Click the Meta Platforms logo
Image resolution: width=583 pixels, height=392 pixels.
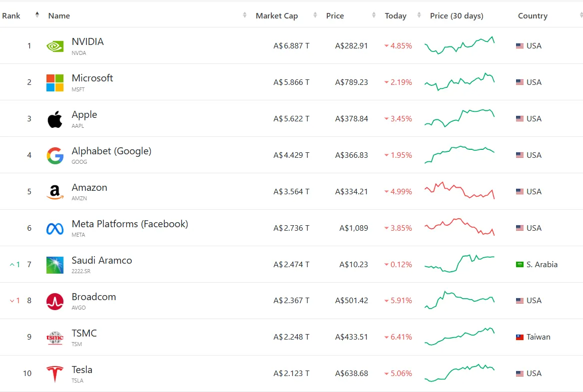coord(55,229)
